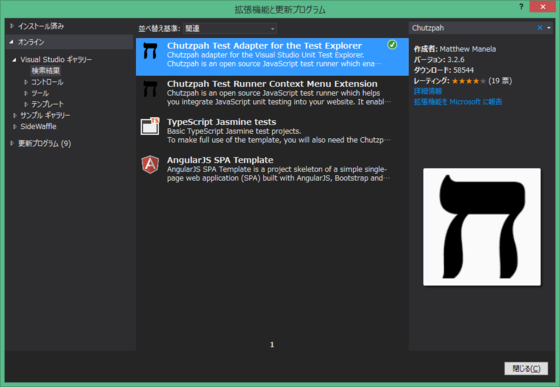Clear the Chutzpah search with the X icon
This screenshot has height=387, width=560.
click(x=540, y=28)
